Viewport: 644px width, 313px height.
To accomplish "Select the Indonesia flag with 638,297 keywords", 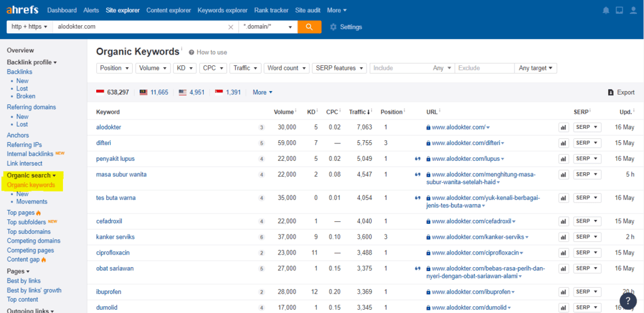I will (x=113, y=92).
